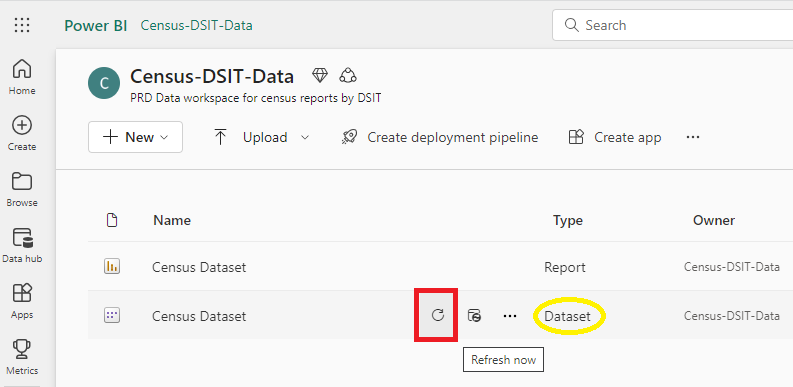Click the workspace title Census-DSIT-Data heading

pos(212,76)
